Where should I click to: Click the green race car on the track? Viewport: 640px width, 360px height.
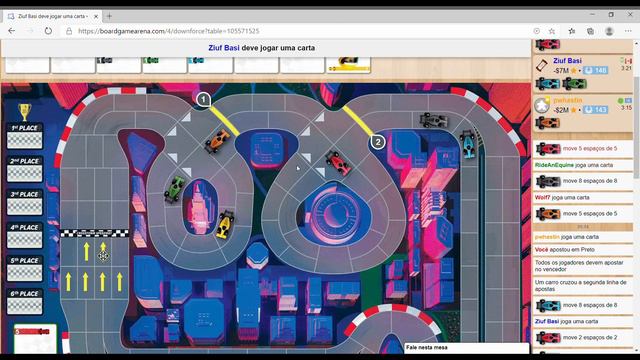point(174,189)
